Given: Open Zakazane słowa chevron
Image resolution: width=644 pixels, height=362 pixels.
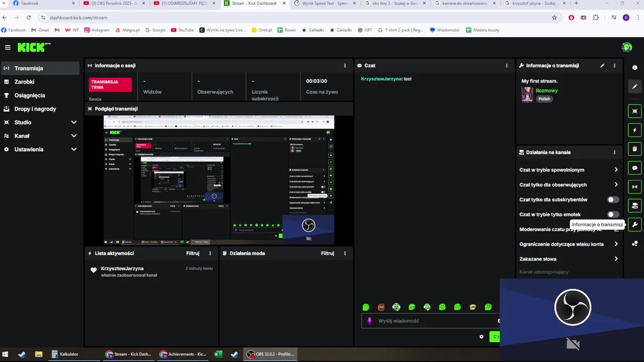Looking at the screenshot, I should 616,259.
